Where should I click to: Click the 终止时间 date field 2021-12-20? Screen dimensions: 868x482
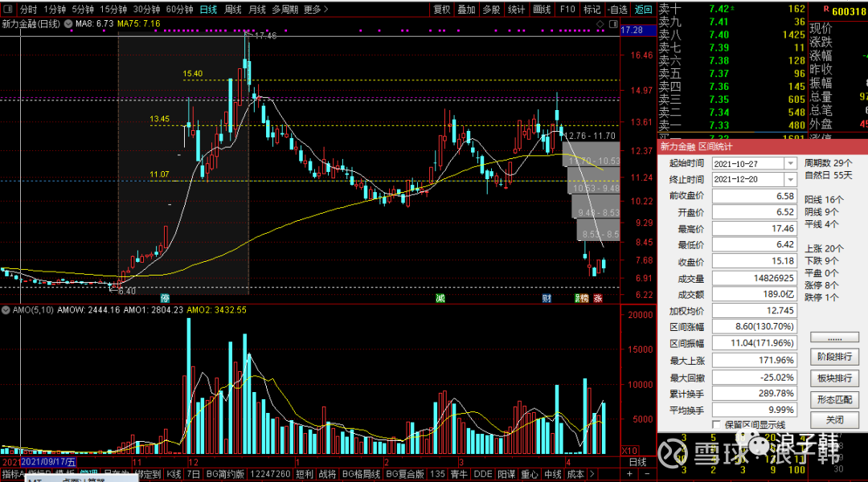(x=748, y=179)
